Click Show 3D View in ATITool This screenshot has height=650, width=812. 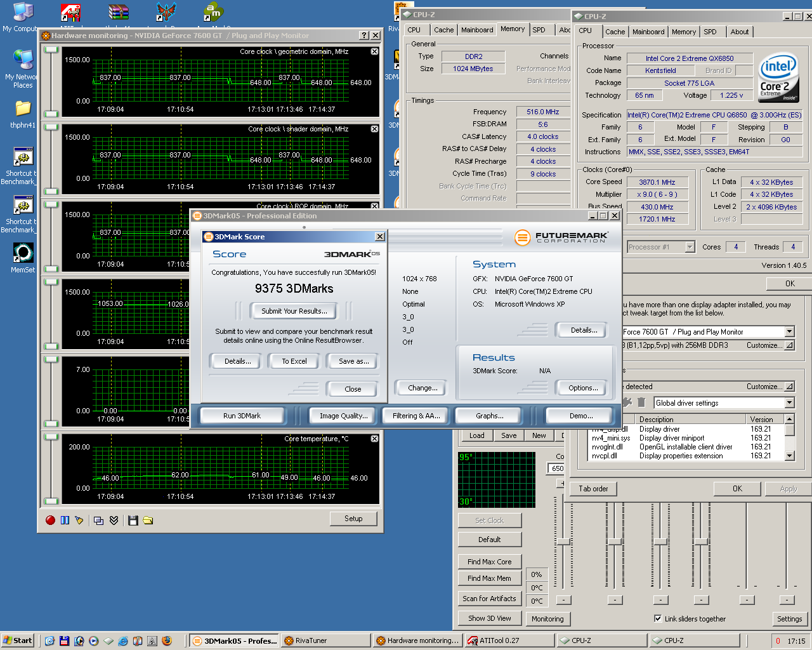coord(489,618)
